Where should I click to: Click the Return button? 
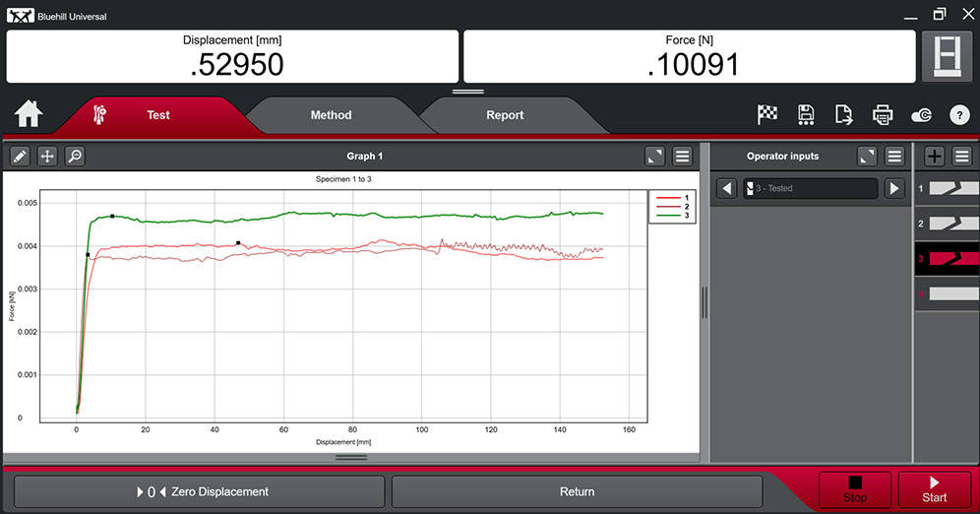tap(577, 491)
